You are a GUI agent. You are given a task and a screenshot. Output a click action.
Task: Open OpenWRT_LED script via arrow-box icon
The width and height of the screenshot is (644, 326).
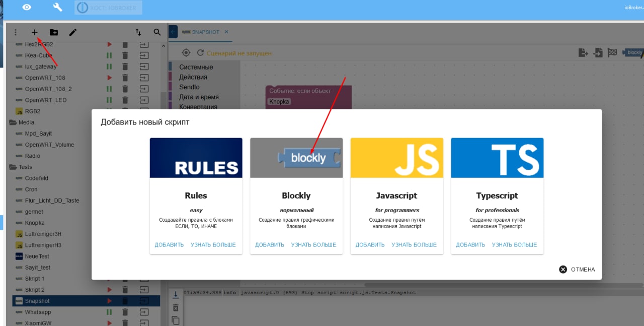click(x=145, y=100)
